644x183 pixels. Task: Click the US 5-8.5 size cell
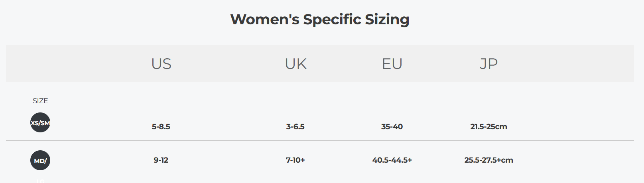[x=161, y=127]
